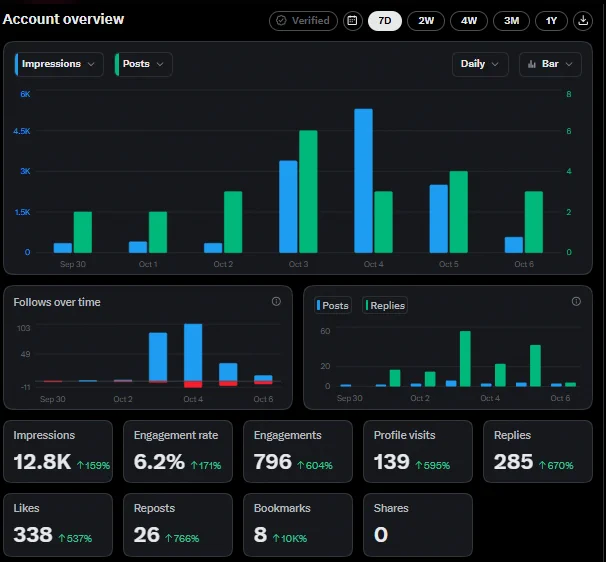Open the Daily interval dropdown

[480, 64]
